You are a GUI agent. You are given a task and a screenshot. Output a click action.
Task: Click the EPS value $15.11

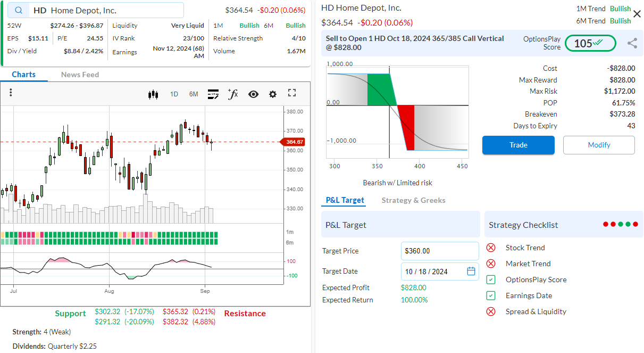pos(38,38)
